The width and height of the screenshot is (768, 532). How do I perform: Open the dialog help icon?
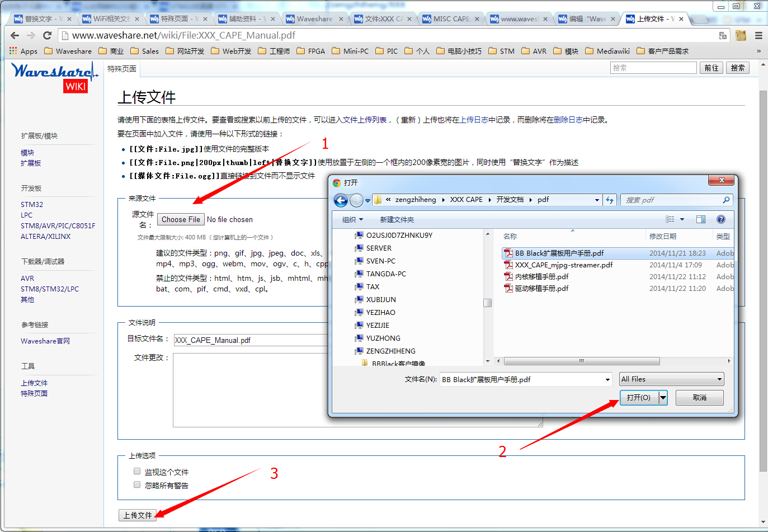(721, 219)
